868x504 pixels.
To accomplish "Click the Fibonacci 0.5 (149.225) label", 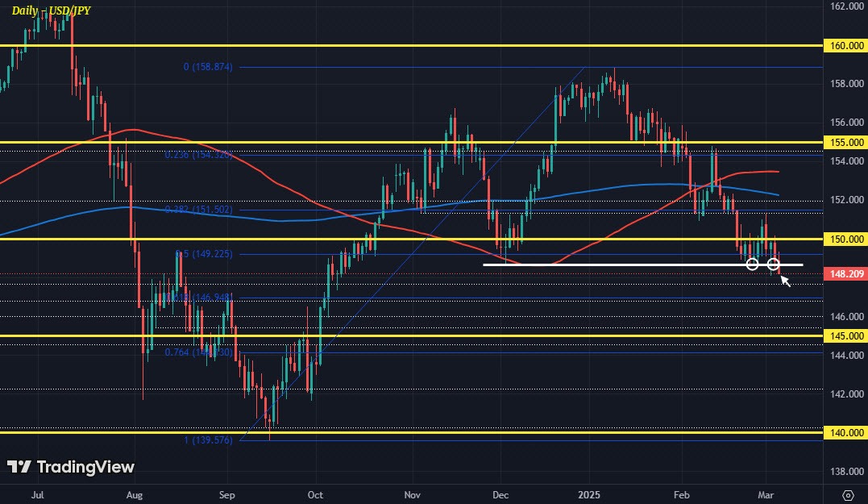I will coord(204,254).
